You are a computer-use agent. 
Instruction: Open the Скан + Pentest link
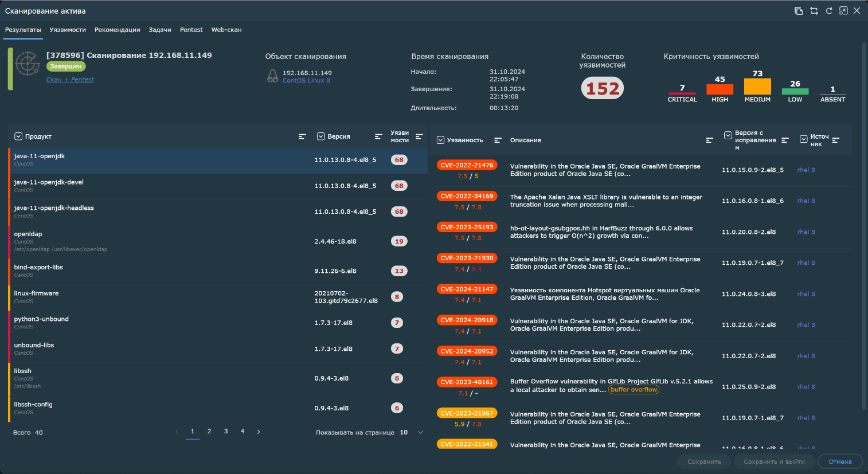(x=70, y=80)
